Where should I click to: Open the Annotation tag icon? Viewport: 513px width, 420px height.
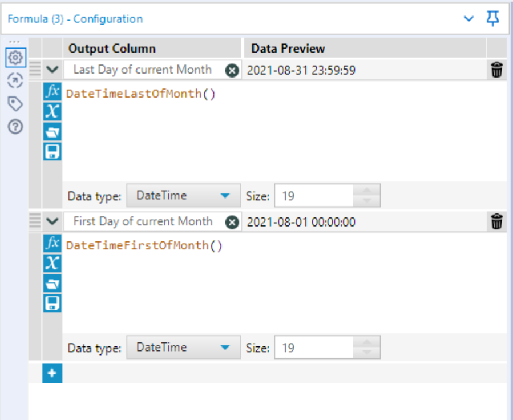[x=15, y=104]
